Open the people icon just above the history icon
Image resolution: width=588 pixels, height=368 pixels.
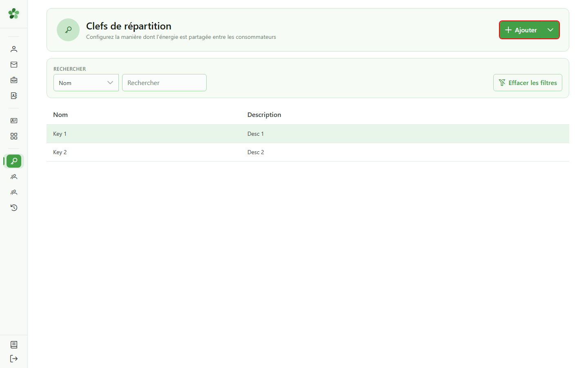click(14, 192)
